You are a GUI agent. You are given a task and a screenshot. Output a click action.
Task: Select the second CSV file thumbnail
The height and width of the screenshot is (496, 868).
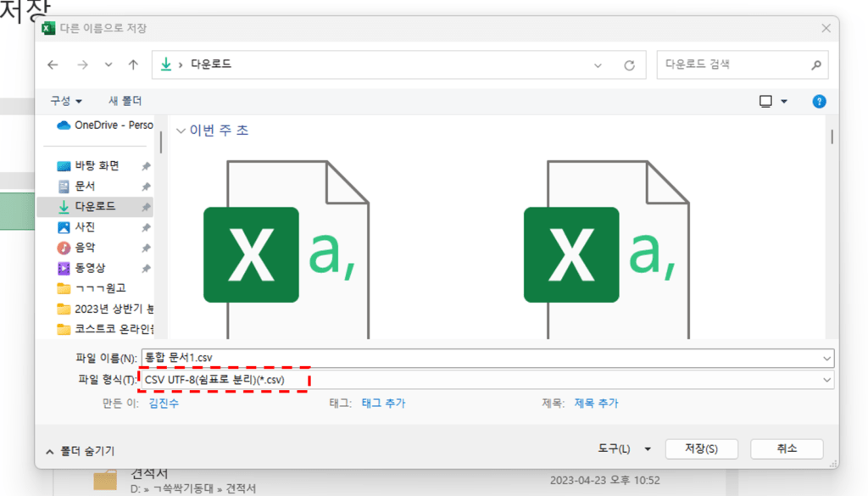tap(607, 249)
